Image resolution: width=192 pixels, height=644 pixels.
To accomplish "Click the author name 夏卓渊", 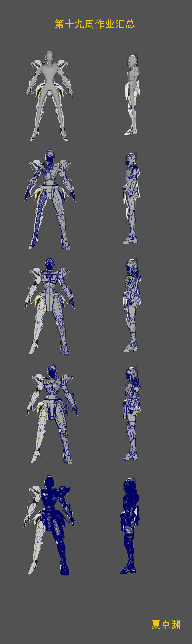I will click(x=166, y=624).
